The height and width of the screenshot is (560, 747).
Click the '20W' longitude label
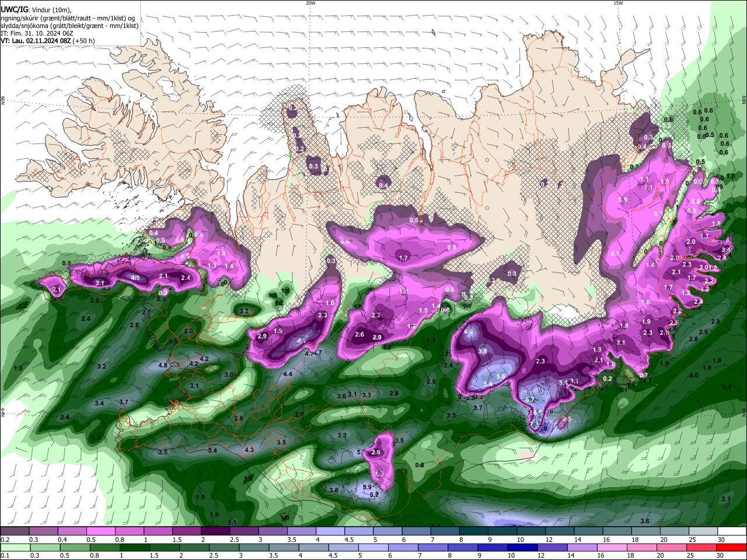[310, 3]
